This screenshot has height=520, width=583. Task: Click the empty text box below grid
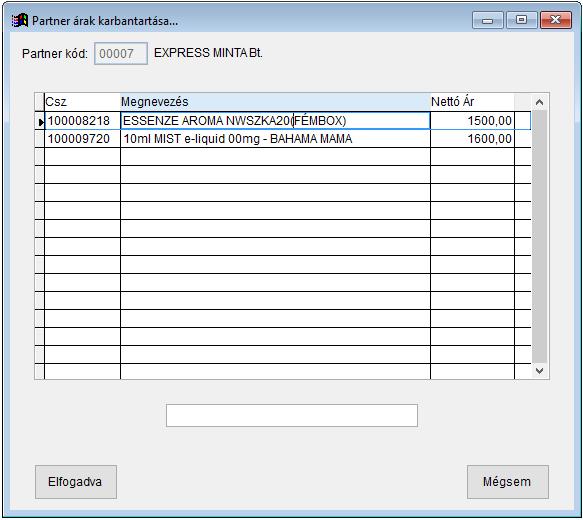click(x=292, y=416)
